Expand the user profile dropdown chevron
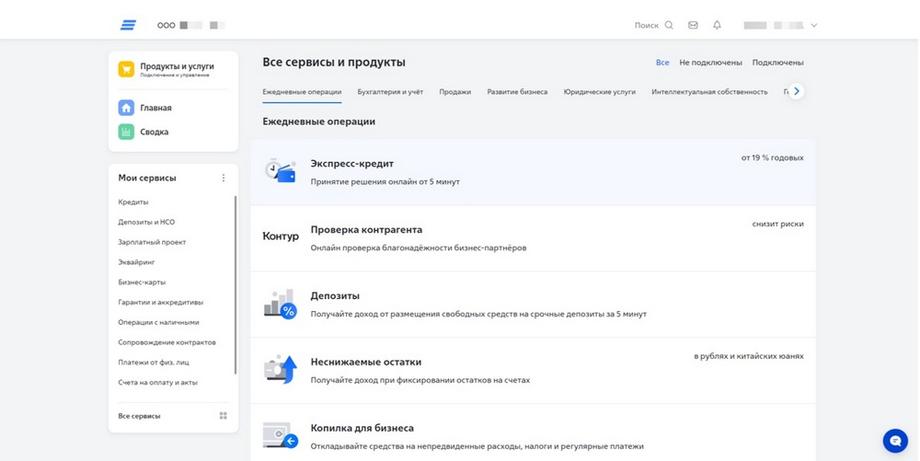The image size is (920, 461). [814, 25]
